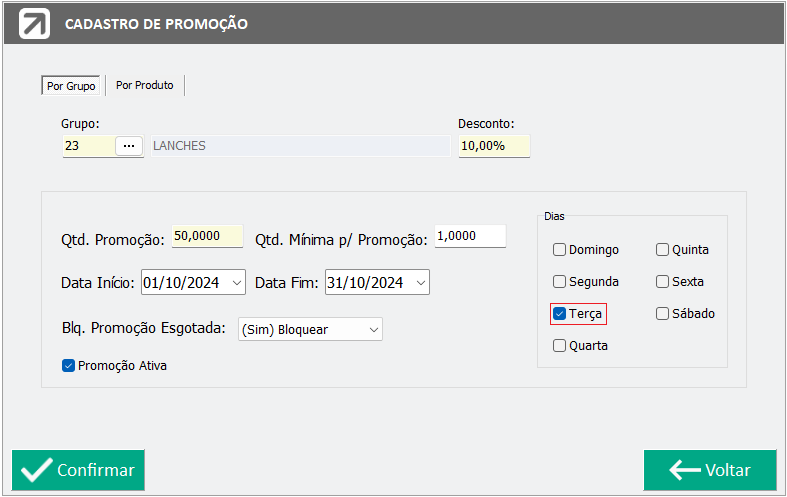Click the arrow logo icon in title bar
This screenshot has width=787, height=497.
34,24
